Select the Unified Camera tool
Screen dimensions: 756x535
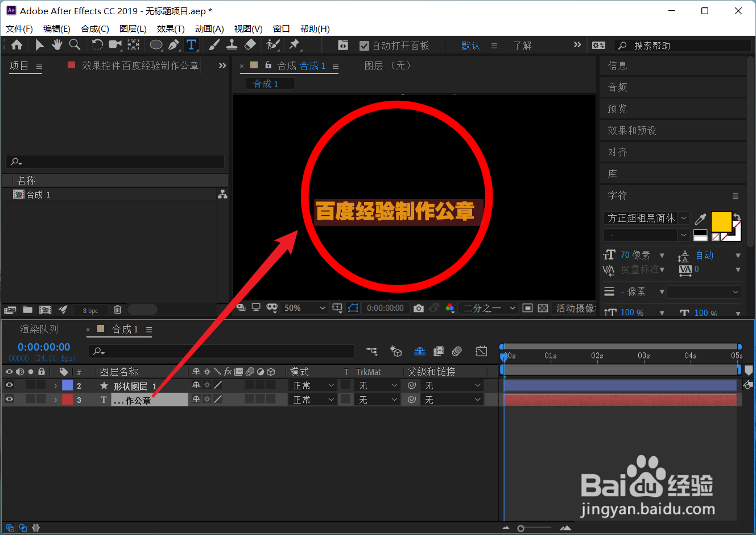[115, 45]
